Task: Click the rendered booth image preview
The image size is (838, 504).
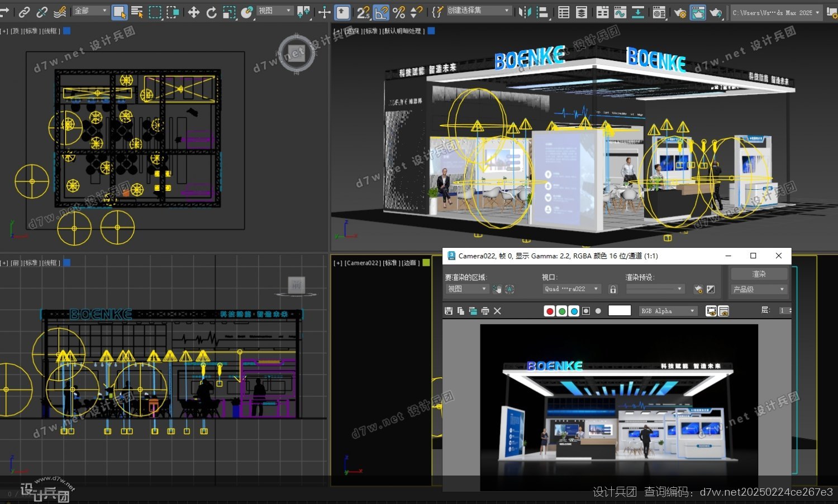Action: 619,408
